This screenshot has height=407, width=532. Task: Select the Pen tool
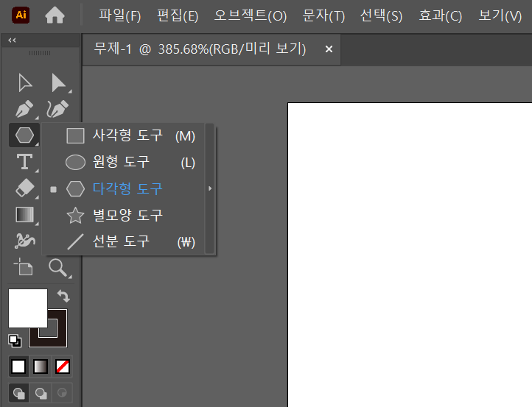(x=25, y=109)
